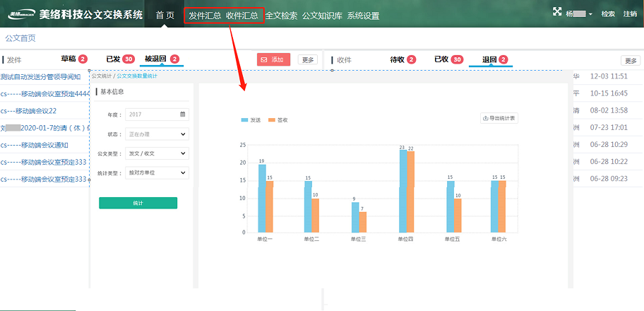Toggle the 发送 series in chart legend
This screenshot has width=644, height=311.
(x=251, y=120)
